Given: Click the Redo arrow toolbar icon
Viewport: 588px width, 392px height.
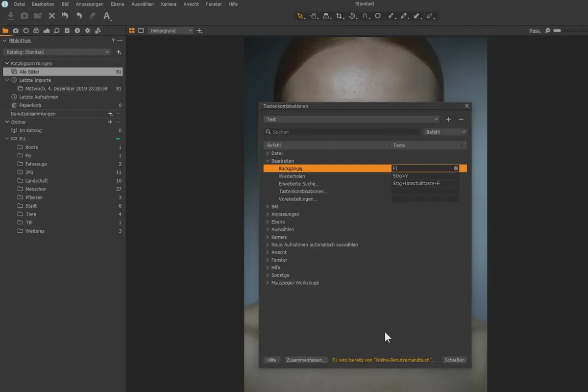Looking at the screenshot, I should (93, 16).
